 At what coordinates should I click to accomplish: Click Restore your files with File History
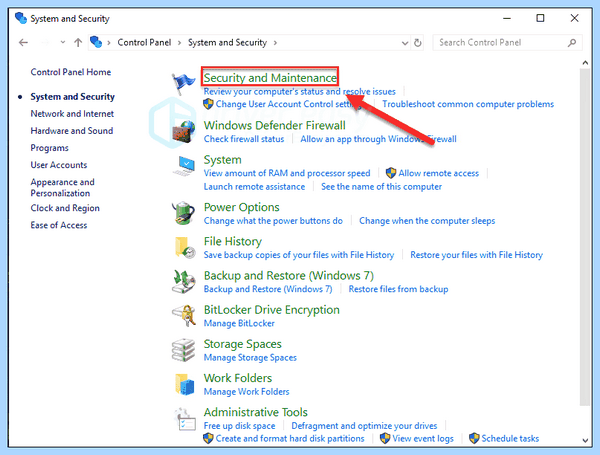click(476, 255)
